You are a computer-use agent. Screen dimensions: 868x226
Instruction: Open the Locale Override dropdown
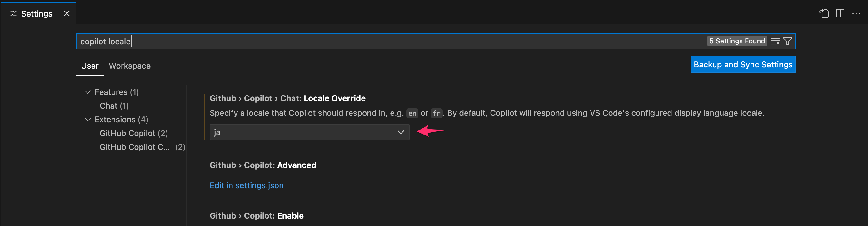tap(309, 132)
